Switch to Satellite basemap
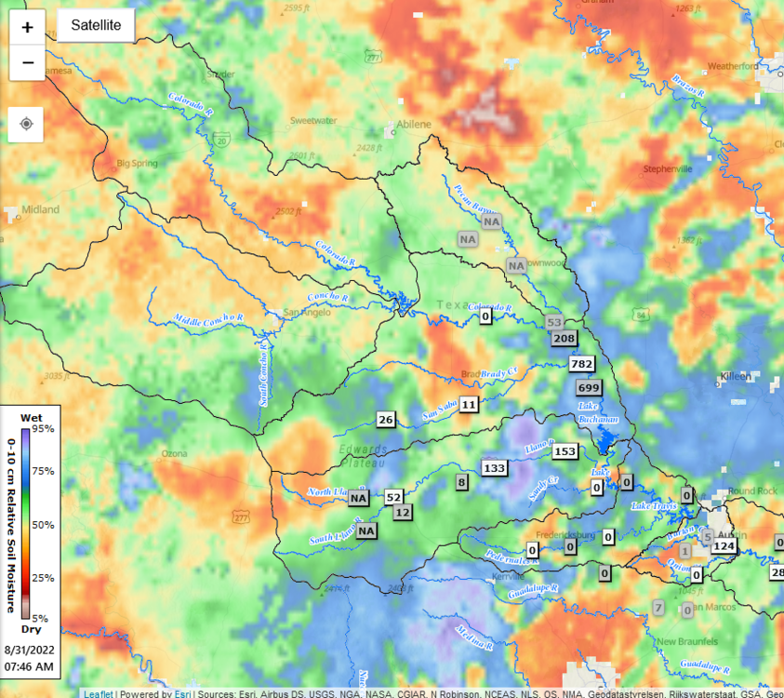This screenshot has height=698, width=784. coord(96,25)
